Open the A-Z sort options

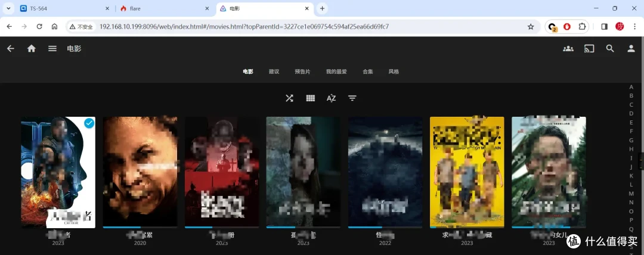pos(331,98)
